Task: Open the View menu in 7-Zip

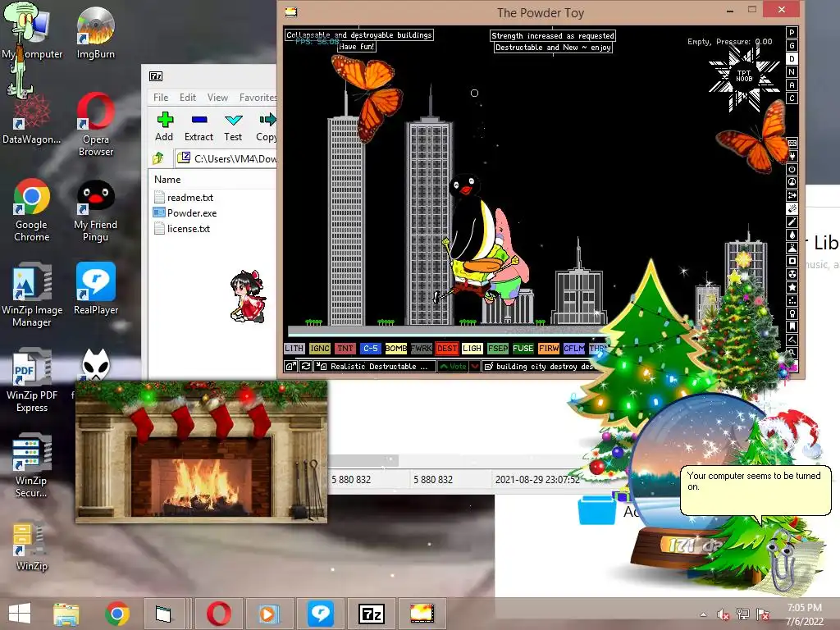Action: [217, 98]
